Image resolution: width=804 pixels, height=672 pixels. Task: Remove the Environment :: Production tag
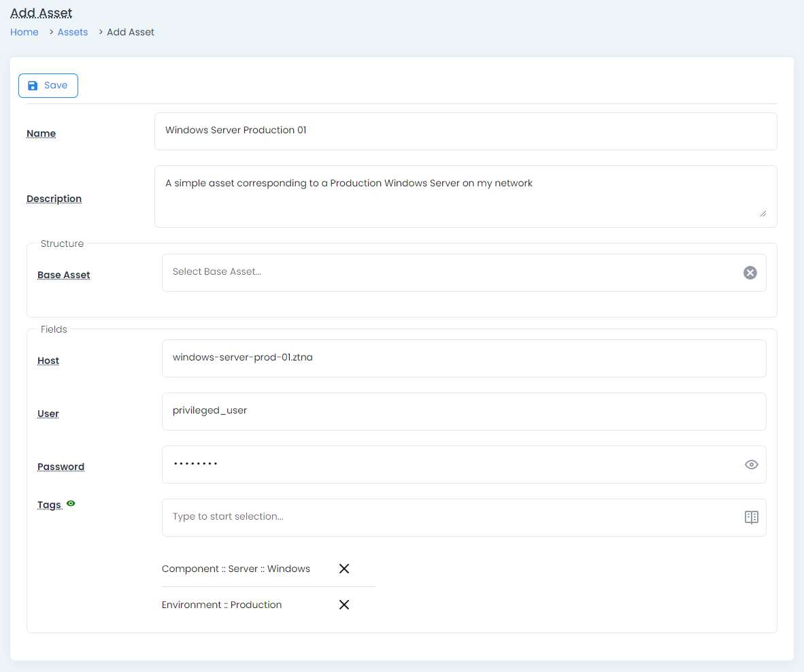(344, 605)
